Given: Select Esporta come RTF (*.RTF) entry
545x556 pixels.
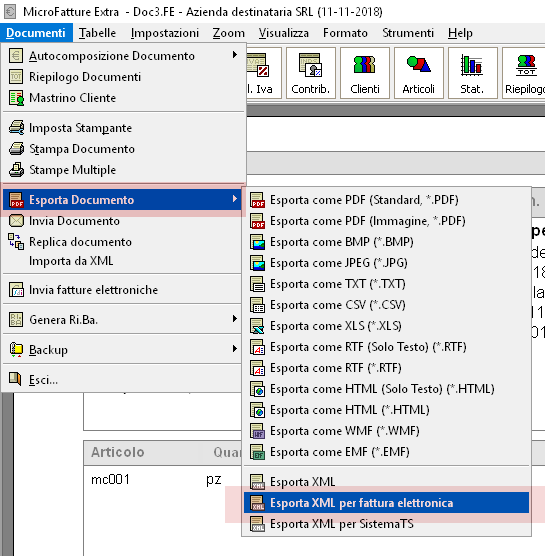Looking at the screenshot, I should click(386, 368).
